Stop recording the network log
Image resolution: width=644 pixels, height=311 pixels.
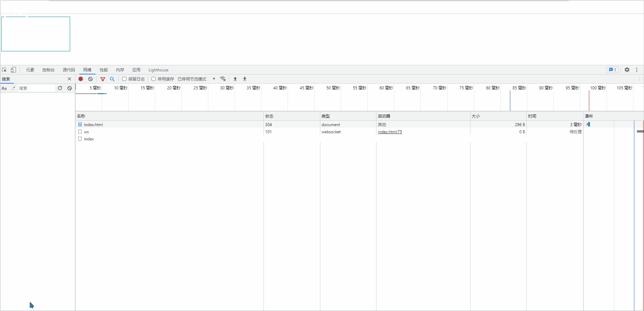pyautogui.click(x=81, y=79)
